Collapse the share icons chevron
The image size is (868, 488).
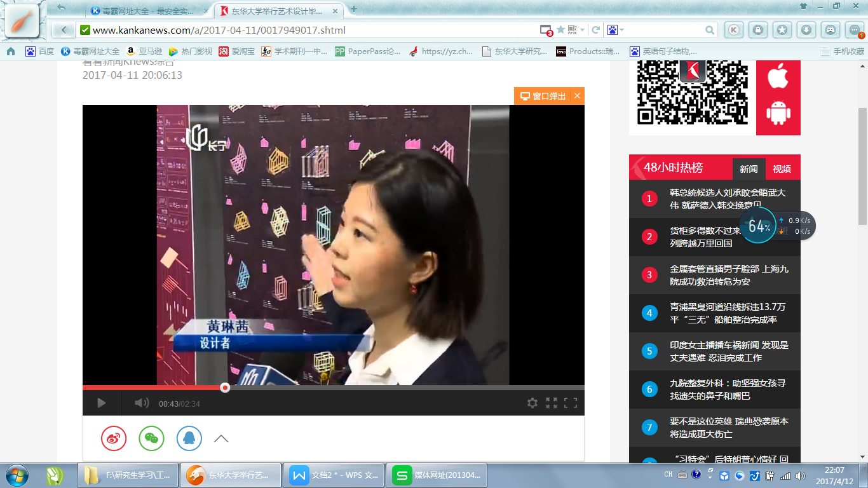(221, 438)
